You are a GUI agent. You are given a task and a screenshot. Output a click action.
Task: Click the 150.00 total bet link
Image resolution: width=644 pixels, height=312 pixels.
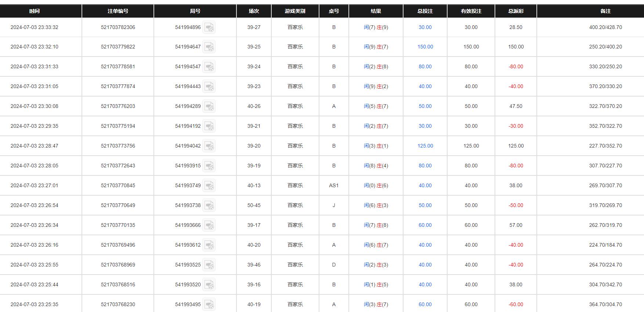425,47
